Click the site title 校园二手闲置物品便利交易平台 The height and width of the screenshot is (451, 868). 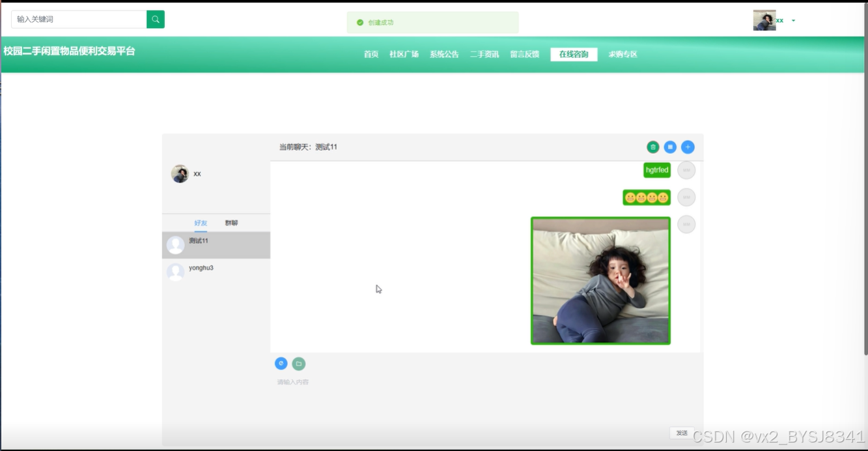pyautogui.click(x=69, y=51)
